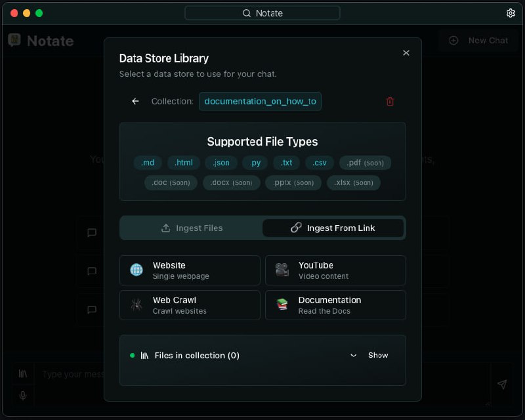Close the Data Store Library dialog
The image size is (525, 420).
(x=406, y=53)
